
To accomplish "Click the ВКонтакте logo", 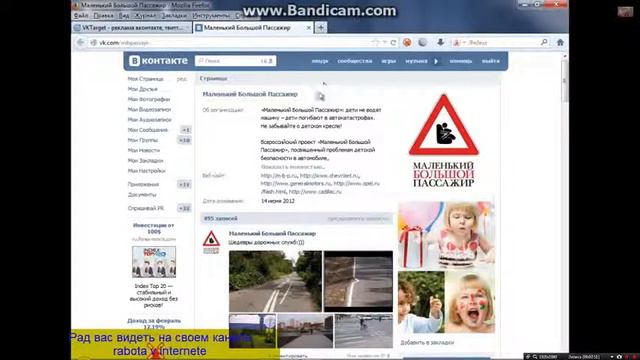I will point(158,61).
